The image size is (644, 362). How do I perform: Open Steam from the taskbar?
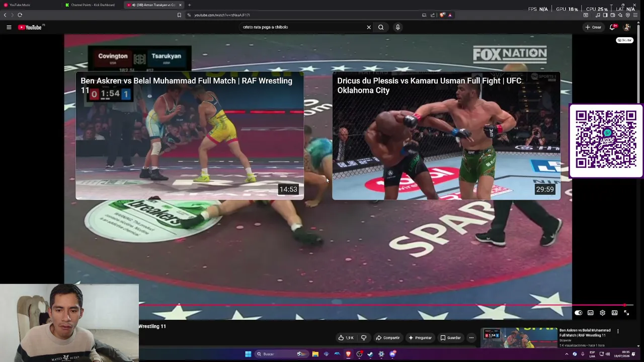point(370,354)
